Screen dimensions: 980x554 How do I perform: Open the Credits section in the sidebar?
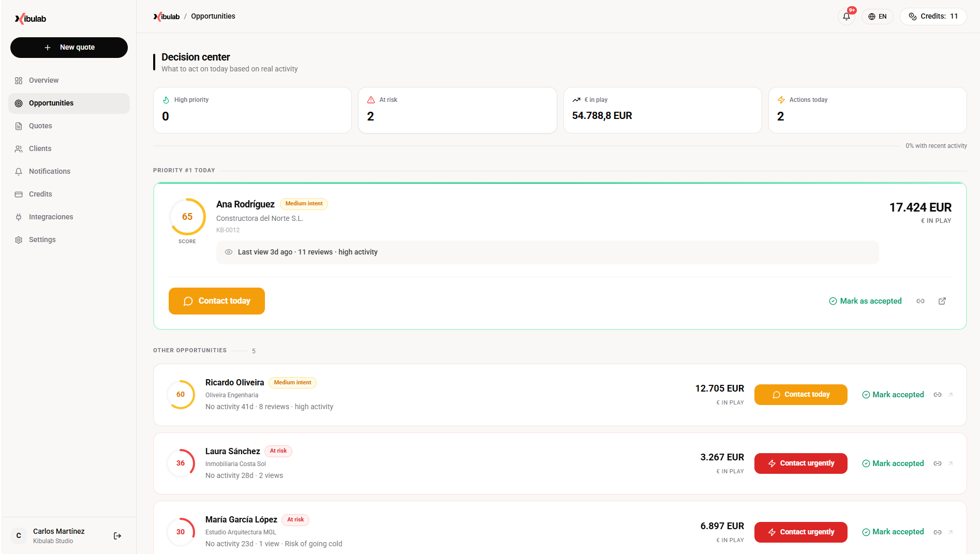(40, 194)
